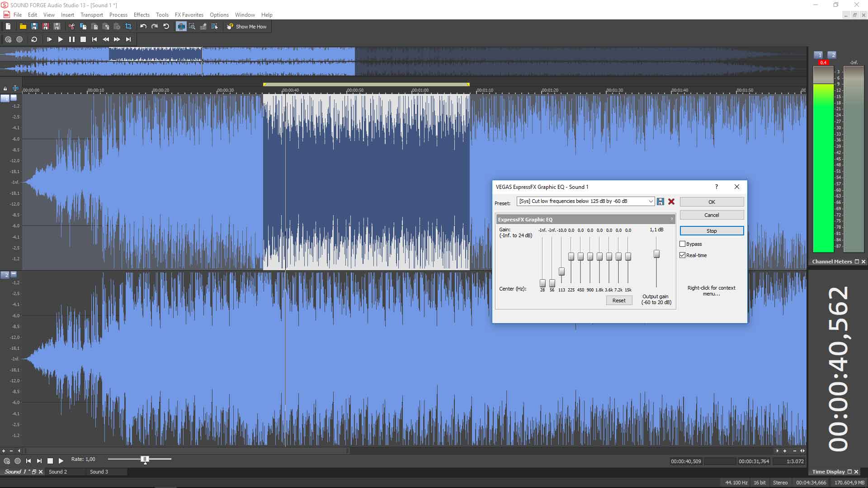Screen dimensions: 868x488
Task: Open the zoom ratio selector showing 1:3.072
Action: [x=794, y=461]
